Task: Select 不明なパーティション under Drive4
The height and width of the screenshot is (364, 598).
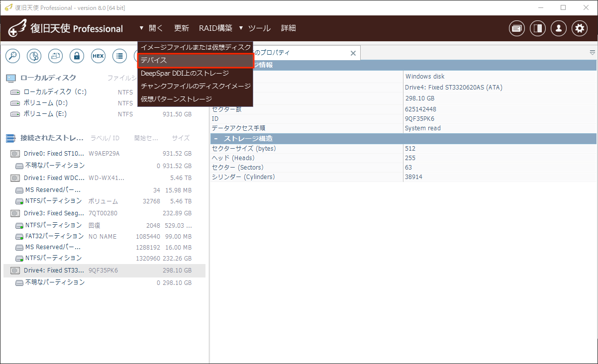Action: pyautogui.click(x=104, y=282)
